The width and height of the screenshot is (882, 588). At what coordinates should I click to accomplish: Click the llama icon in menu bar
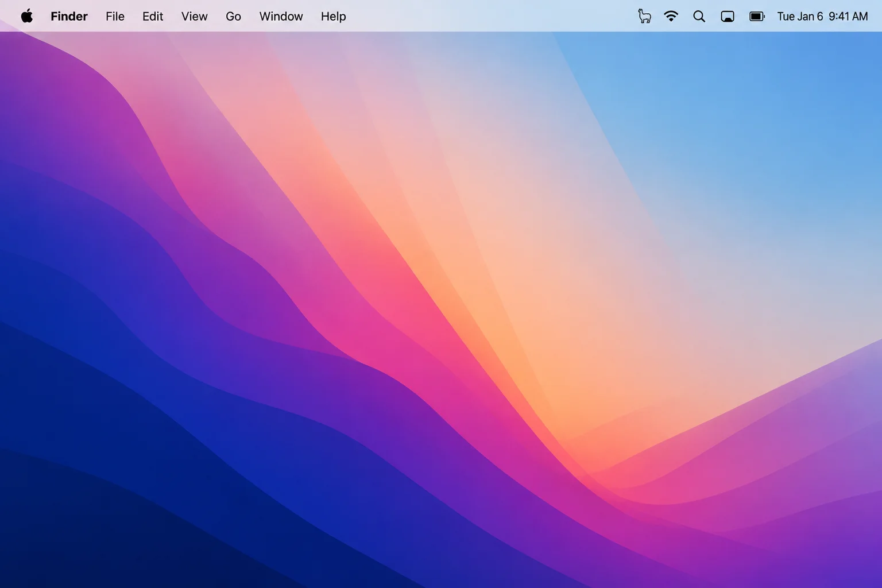[x=645, y=16]
